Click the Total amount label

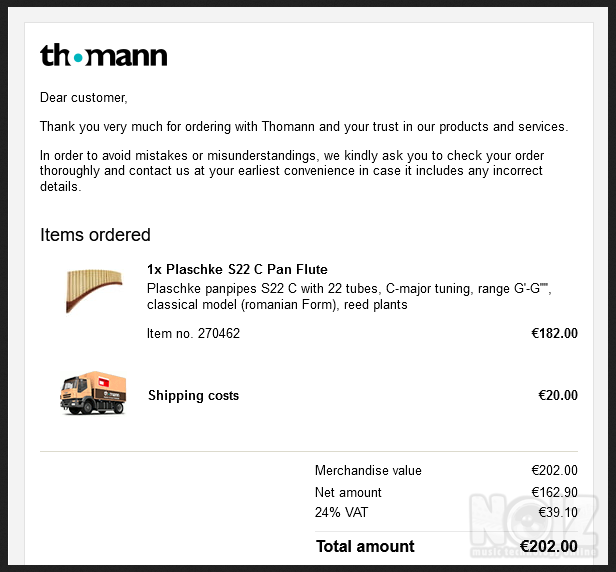(x=365, y=546)
